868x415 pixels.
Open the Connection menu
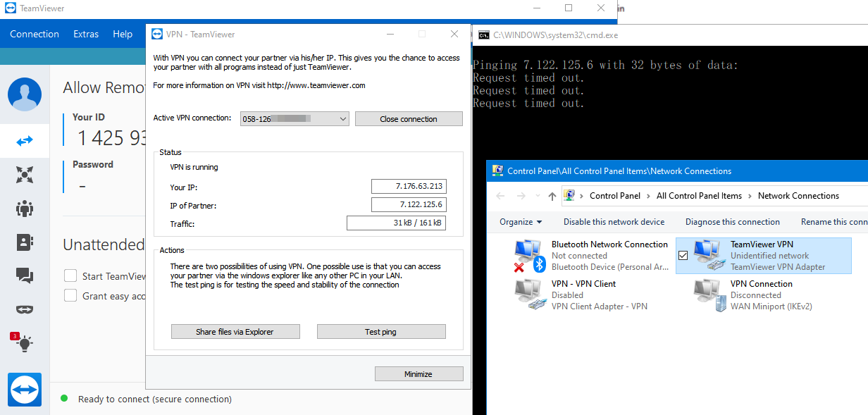pos(35,34)
